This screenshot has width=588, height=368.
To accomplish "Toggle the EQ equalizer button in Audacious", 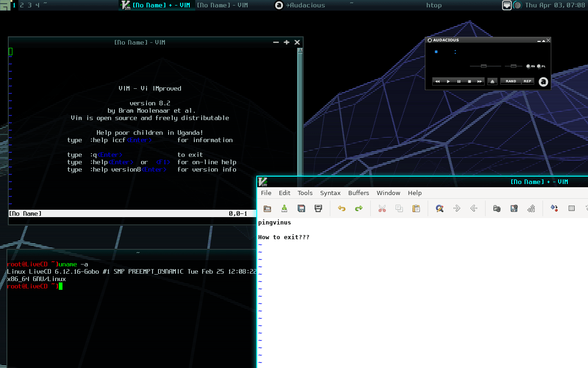I will click(531, 66).
